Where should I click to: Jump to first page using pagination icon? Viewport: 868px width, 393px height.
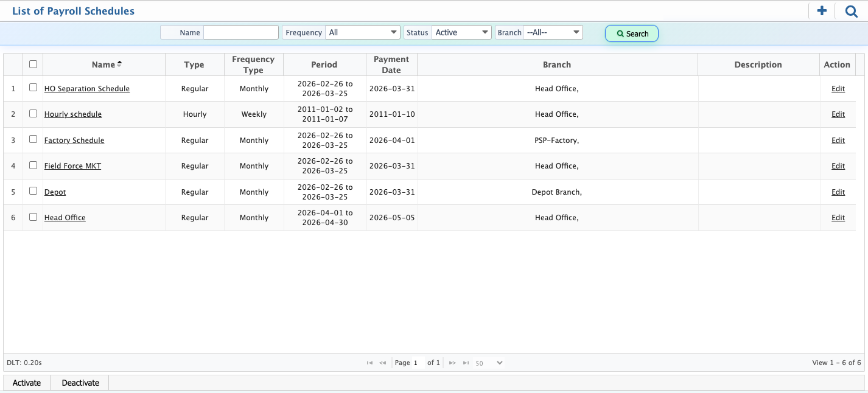(369, 363)
